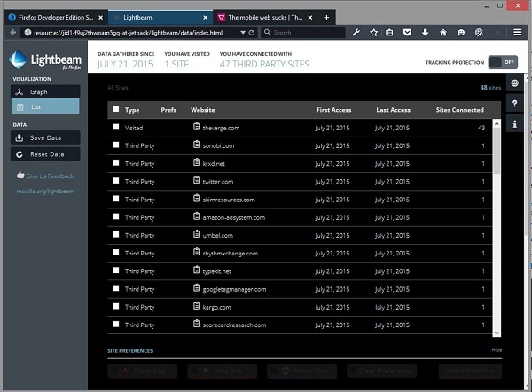Open the Pocket icon in toolbar

click(x=408, y=33)
